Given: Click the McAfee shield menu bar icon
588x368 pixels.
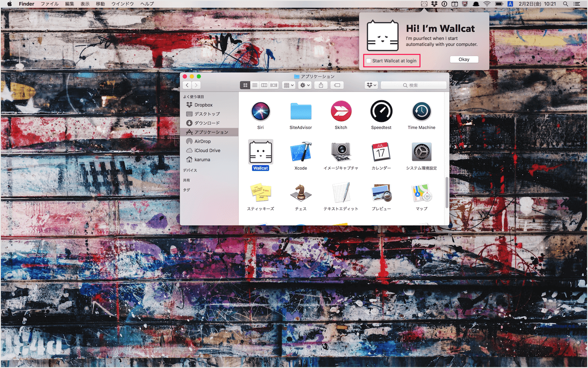Looking at the screenshot, I should pos(465,4).
